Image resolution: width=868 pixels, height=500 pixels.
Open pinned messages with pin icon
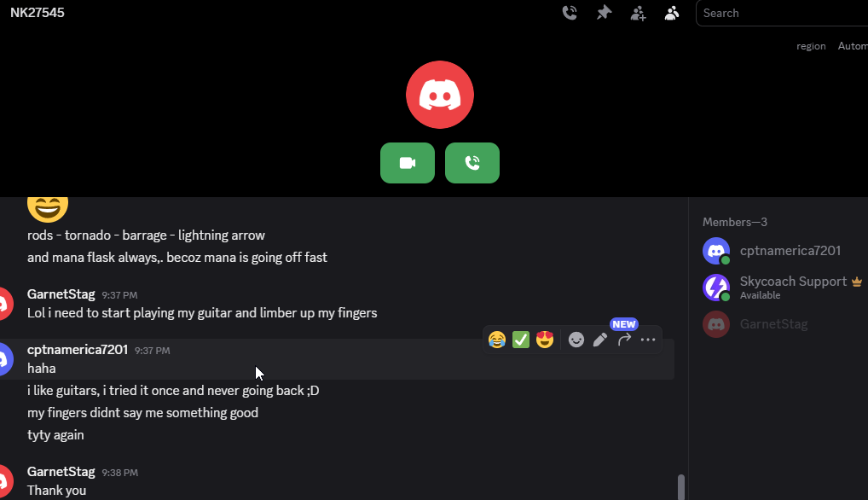[x=604, y=13]
